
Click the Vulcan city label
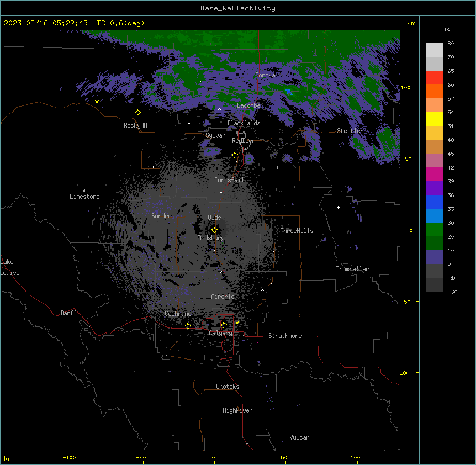pyautogui.click(x=299, y=437)
